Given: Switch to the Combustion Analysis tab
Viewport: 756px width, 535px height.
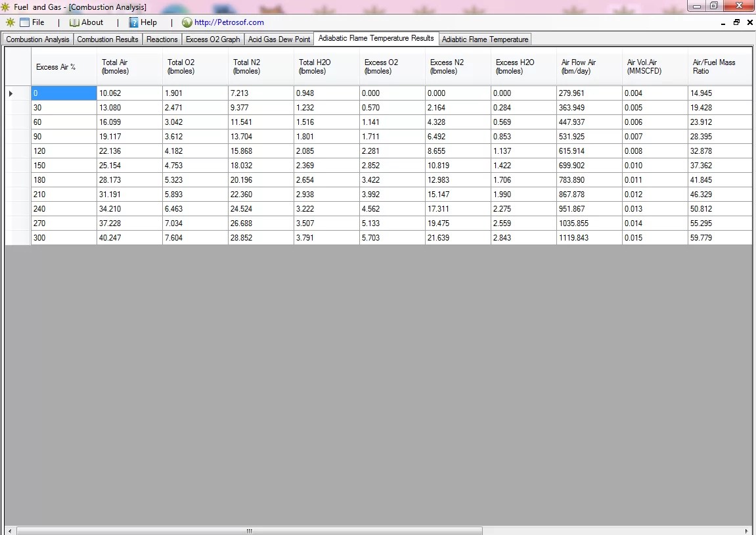Looking at the screenshot, I should (x=37, y=39).
